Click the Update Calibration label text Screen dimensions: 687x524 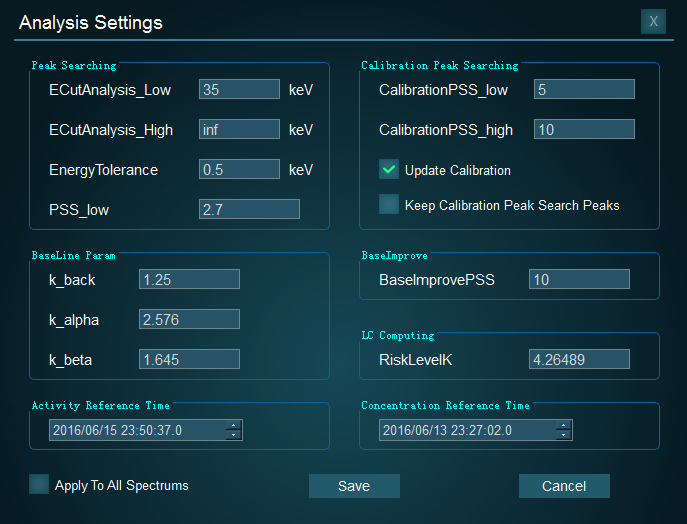458,170
